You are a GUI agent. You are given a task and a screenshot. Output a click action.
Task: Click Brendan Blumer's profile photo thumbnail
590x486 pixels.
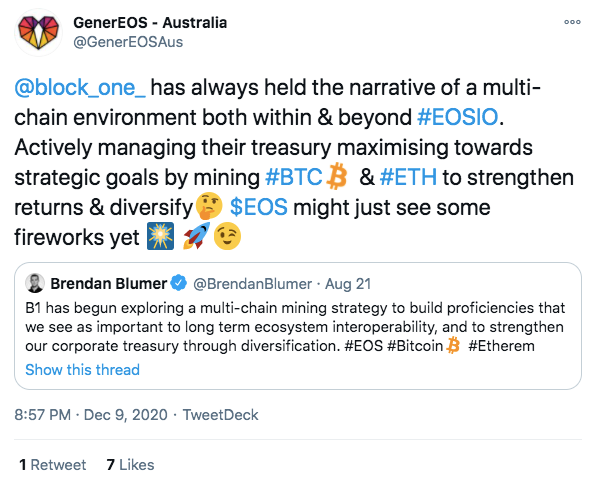click(35, 283)
